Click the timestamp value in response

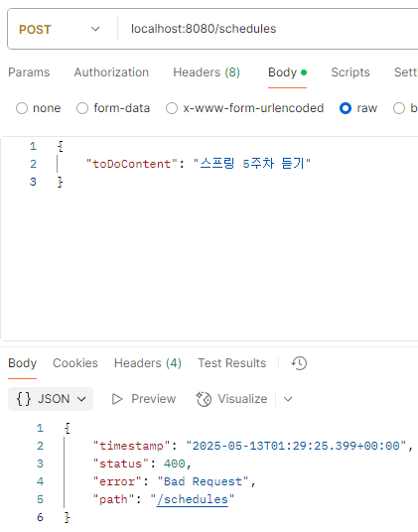(x=296, y=446)
